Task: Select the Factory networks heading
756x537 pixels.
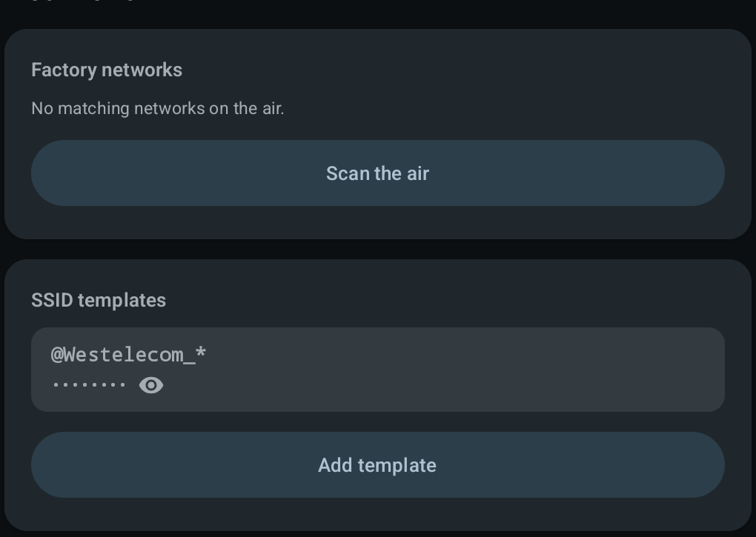Action: click(107, 70)
